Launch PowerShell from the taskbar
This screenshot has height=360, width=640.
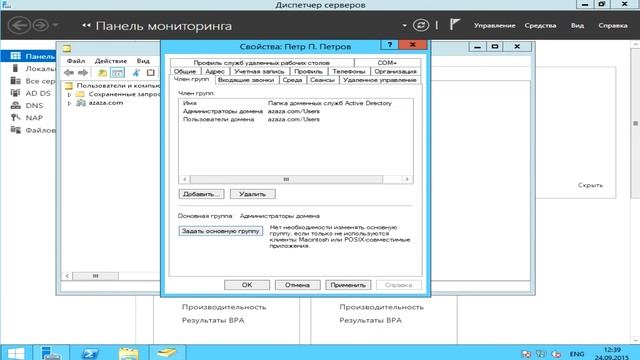coord(90,353)
